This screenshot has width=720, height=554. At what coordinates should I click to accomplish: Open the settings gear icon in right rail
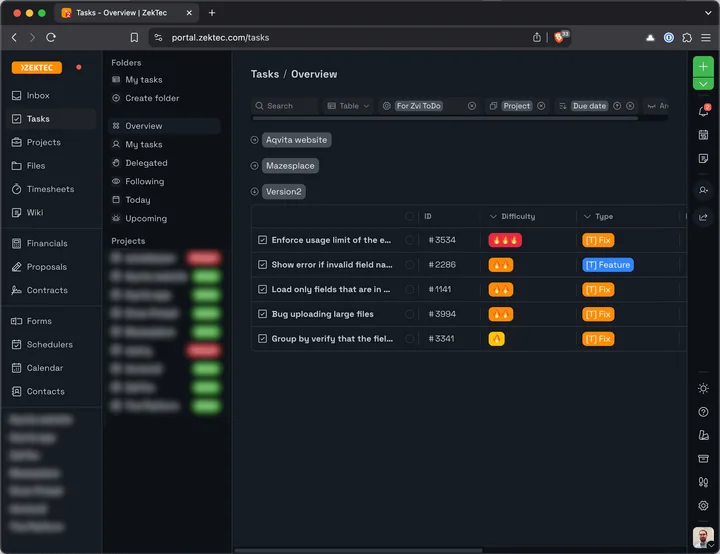click(703, 505)
